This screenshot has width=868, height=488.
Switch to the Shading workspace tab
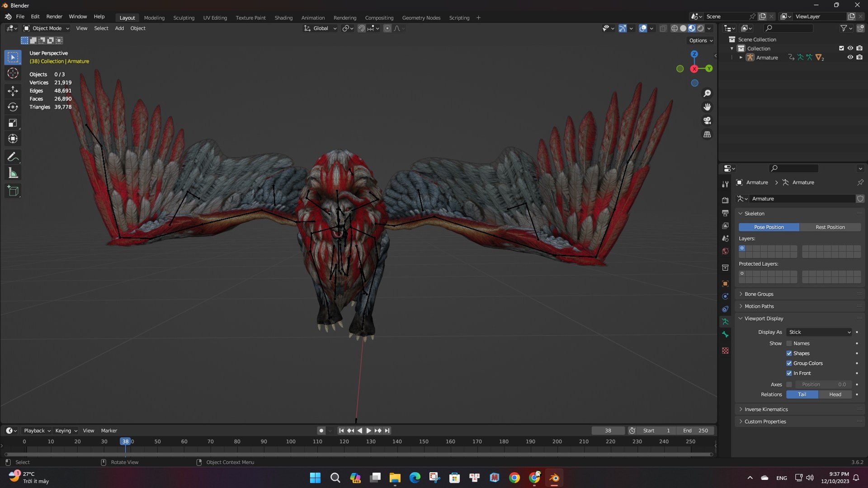click(283, 18)
